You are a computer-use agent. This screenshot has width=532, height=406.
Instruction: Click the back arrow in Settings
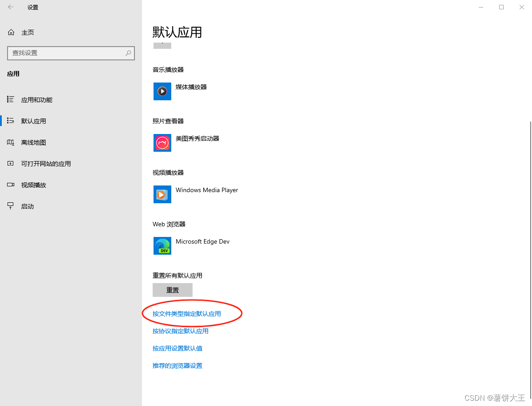coord(10,7)
